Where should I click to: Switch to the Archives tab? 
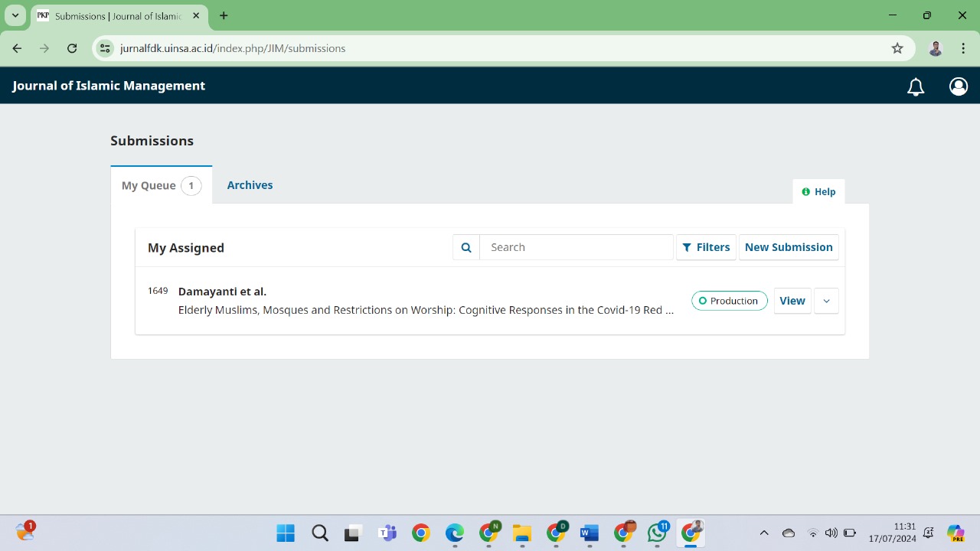(x=250, y=185)
